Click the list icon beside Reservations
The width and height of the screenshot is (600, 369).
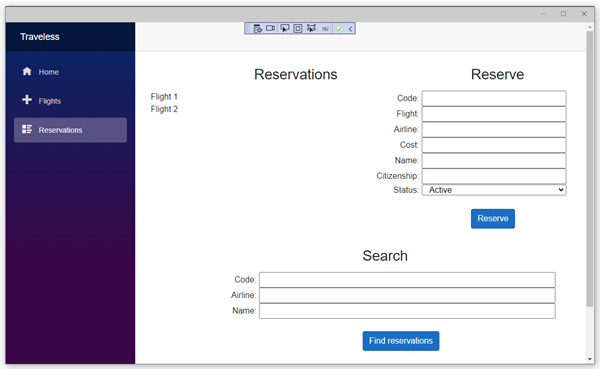(27, 129)
